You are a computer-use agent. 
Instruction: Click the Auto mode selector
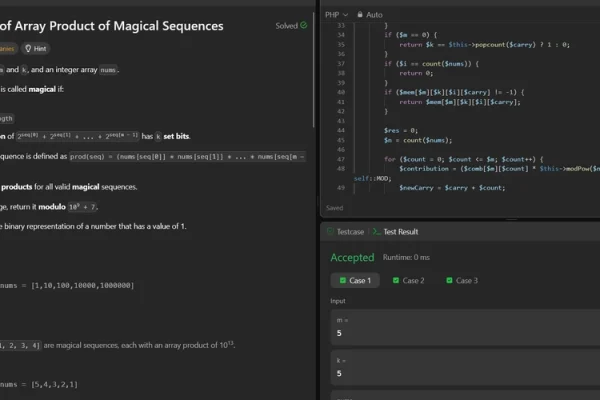coord(370,15)
